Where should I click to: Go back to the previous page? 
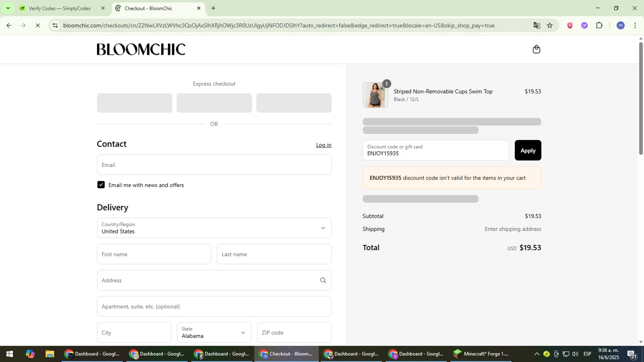coord(9,25)
